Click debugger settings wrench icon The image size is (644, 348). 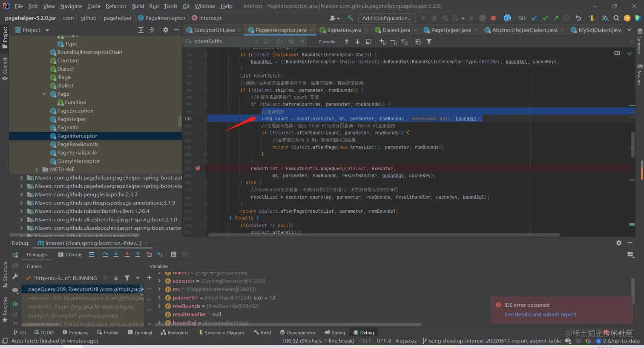coord(15,276)
